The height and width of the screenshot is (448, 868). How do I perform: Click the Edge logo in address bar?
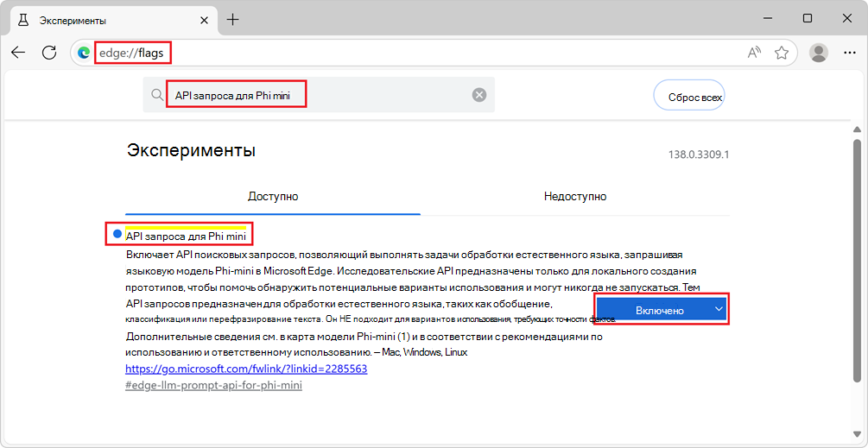pos(84,54)
